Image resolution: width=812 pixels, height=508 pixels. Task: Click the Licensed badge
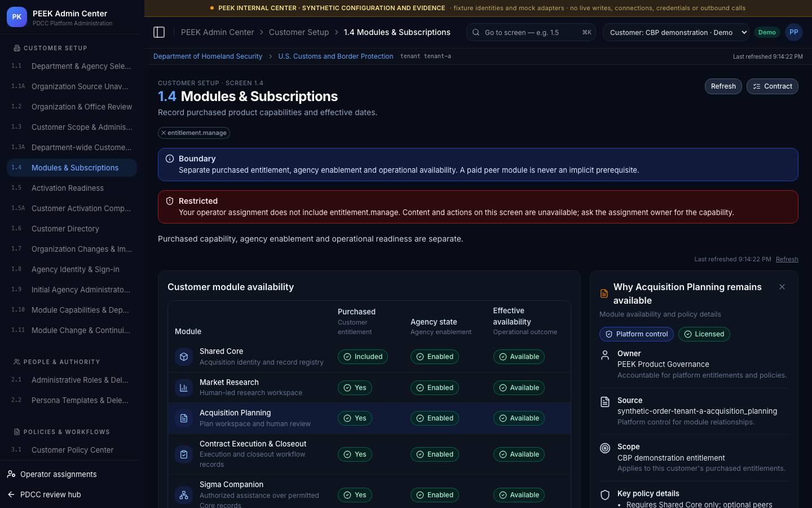(x=704, y=334)
